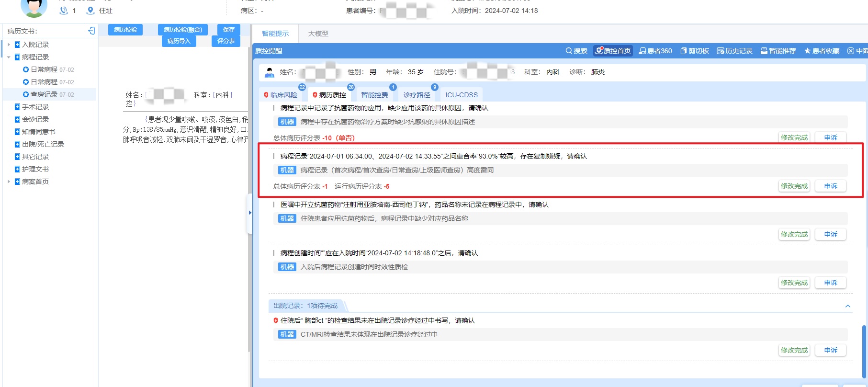The width and height of the screenshot is (868, 387).
Task: Open 历史记录 history icon
Action: [720, 51]
